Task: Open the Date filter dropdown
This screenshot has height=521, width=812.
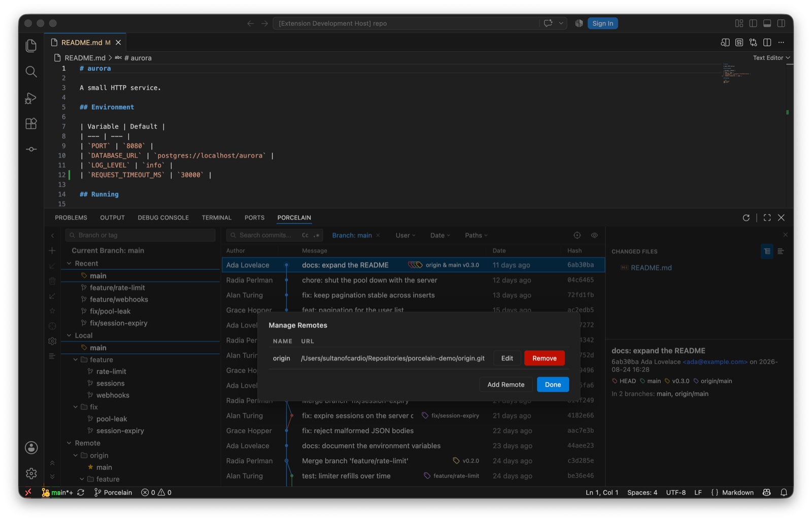Action: click(440, 235)
